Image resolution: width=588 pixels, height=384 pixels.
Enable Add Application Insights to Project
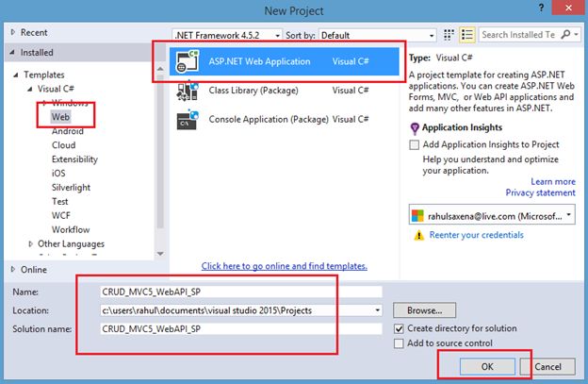click(x=414, y=145)
